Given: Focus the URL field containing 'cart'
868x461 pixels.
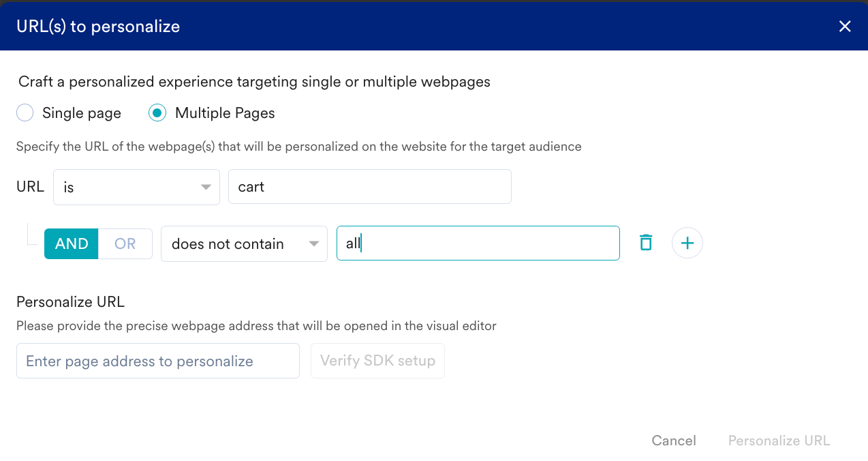Looking at the screenshot, I should [x=370, y=187].
